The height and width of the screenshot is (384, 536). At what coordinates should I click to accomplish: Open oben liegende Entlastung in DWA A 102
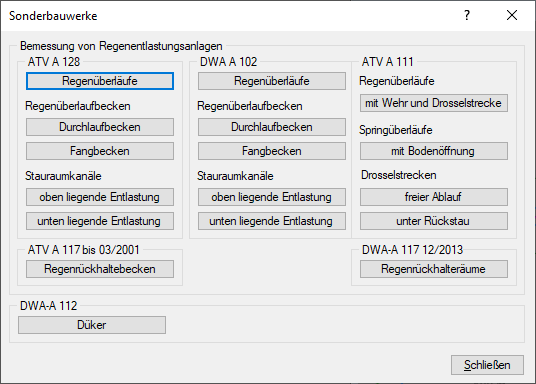click(x=272, y=197)
